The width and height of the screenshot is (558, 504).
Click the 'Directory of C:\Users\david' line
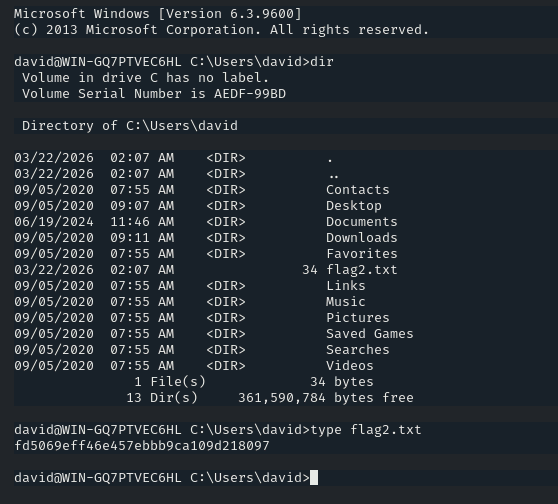[130, 126]
